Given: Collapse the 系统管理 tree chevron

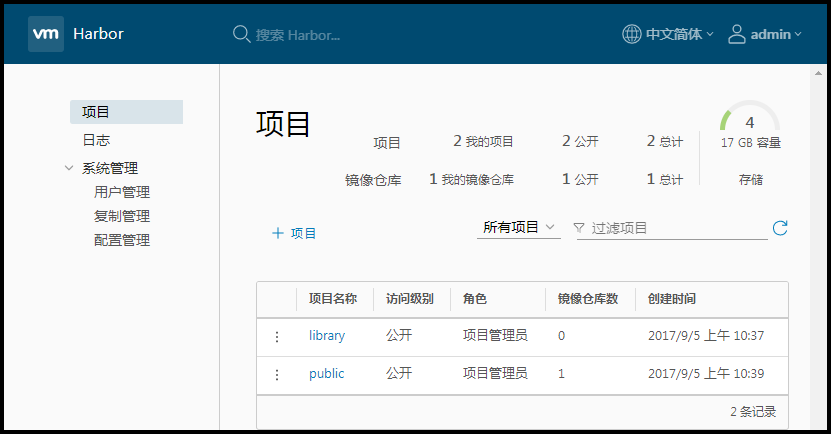Looking at the screenshot, I should pyautogui.click(x=68, y=168).
